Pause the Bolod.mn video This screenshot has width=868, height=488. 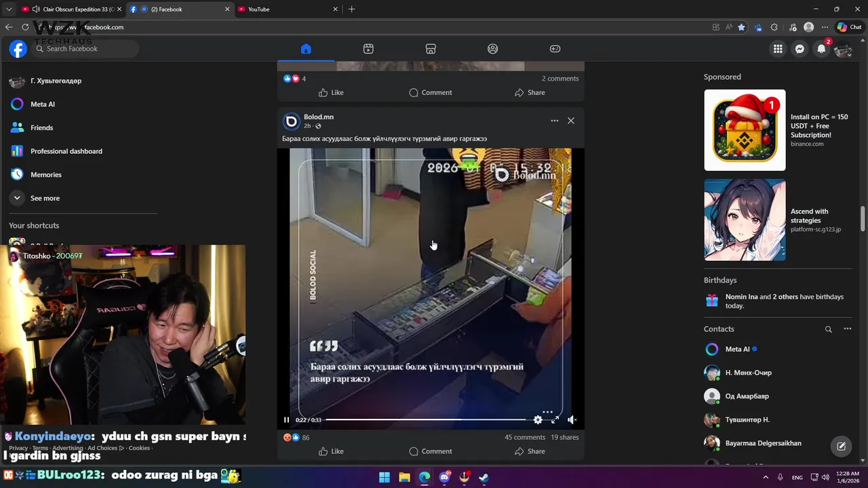click(x=286, y=420)
